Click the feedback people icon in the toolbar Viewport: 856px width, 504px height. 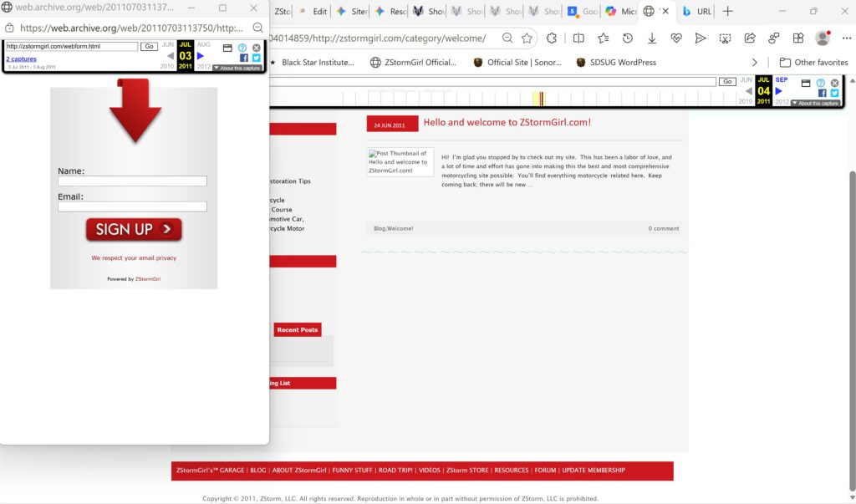point(774,38)
